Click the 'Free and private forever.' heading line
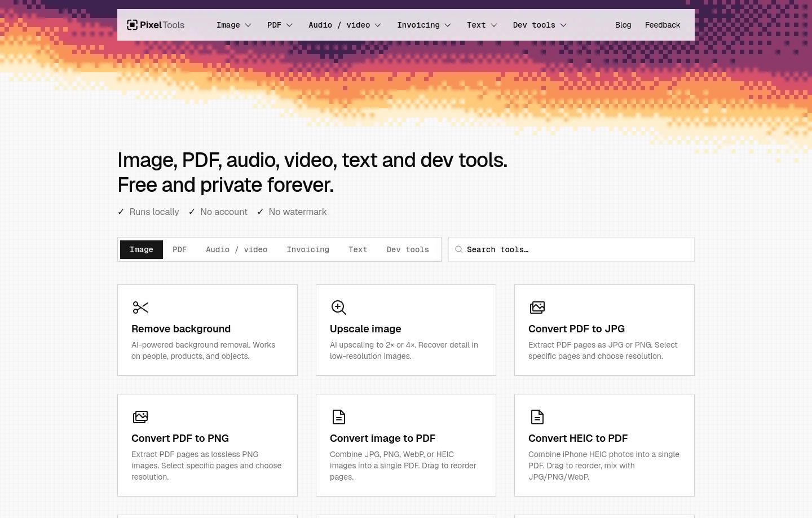The height and width of the screenshot is (518, 812). coord(226,185)
